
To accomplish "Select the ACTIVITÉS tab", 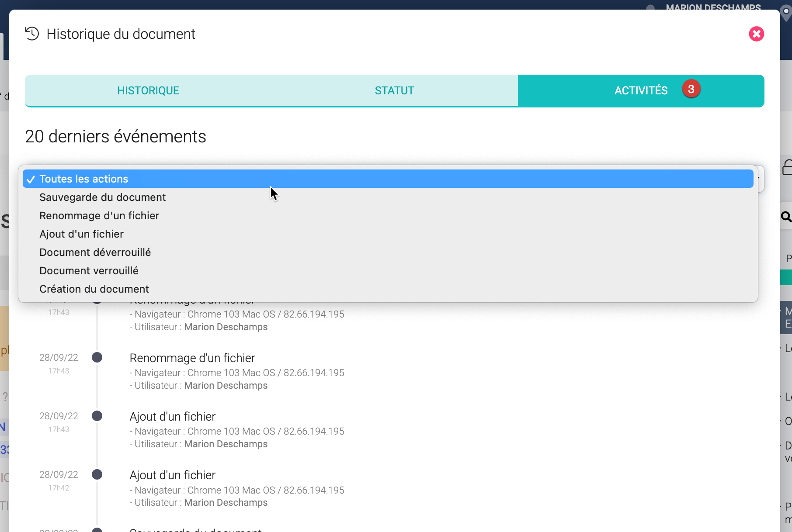I will tap(640, 90).
